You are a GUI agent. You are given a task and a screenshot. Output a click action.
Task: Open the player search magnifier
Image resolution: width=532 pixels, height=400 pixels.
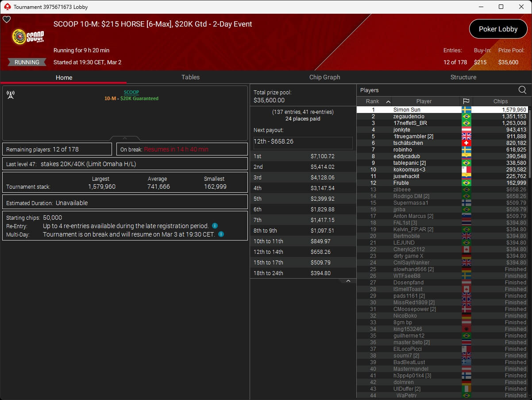(522, 90)
